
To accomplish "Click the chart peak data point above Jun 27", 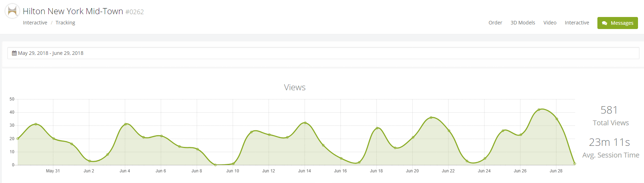I will tap(539, 110).
